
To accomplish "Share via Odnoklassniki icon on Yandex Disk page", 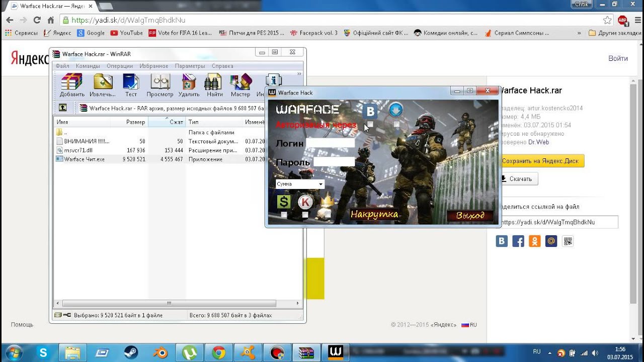I will click(x=535, y=241).
